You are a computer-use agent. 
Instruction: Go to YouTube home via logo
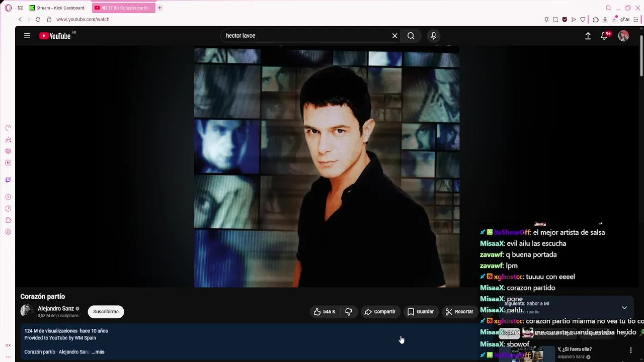click(55, 36)
